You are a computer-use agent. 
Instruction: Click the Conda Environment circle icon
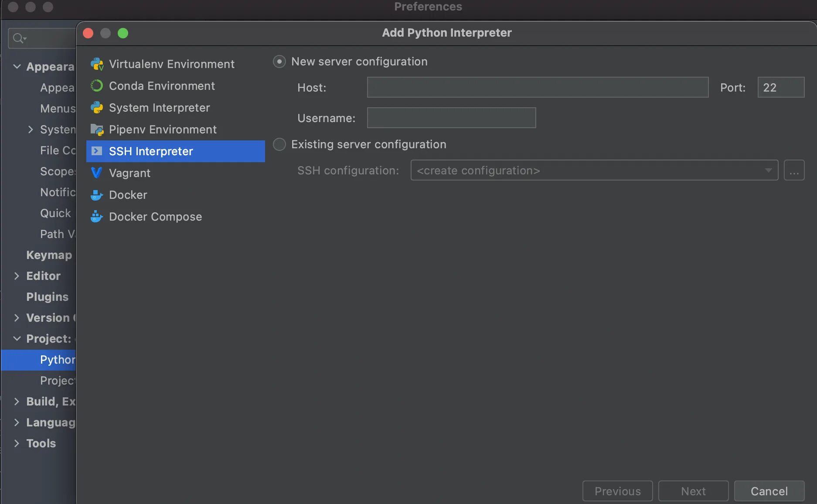click(x=97, y=86)
